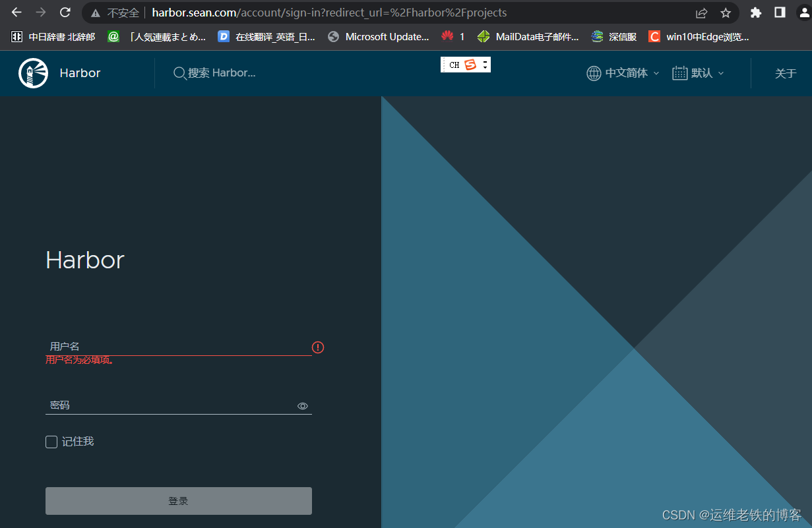Click the globe language icon
812x528 pixels.
pos(594,73)
